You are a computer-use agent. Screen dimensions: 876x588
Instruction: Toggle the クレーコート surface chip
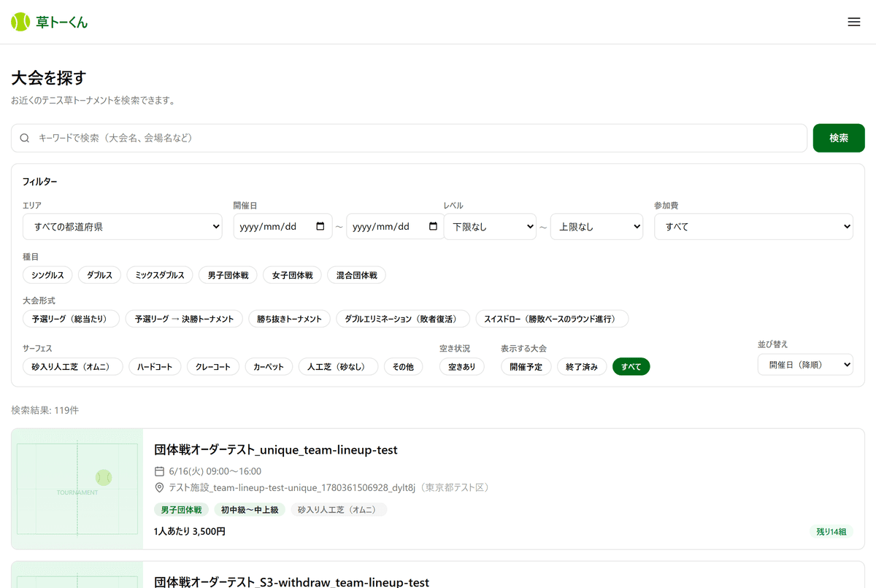point(213,366)
